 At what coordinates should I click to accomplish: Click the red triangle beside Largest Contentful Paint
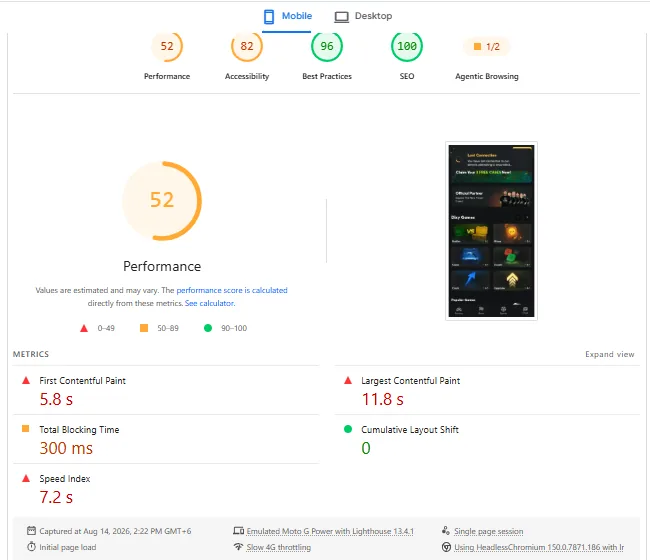[x=348, y=380]
